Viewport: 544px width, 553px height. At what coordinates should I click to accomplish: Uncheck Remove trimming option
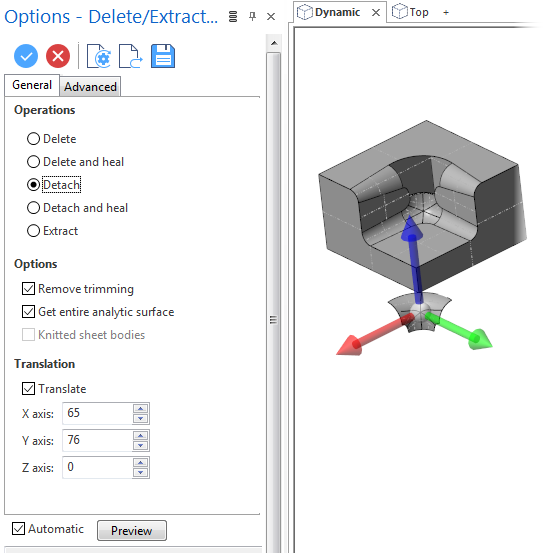coord(29,288)
